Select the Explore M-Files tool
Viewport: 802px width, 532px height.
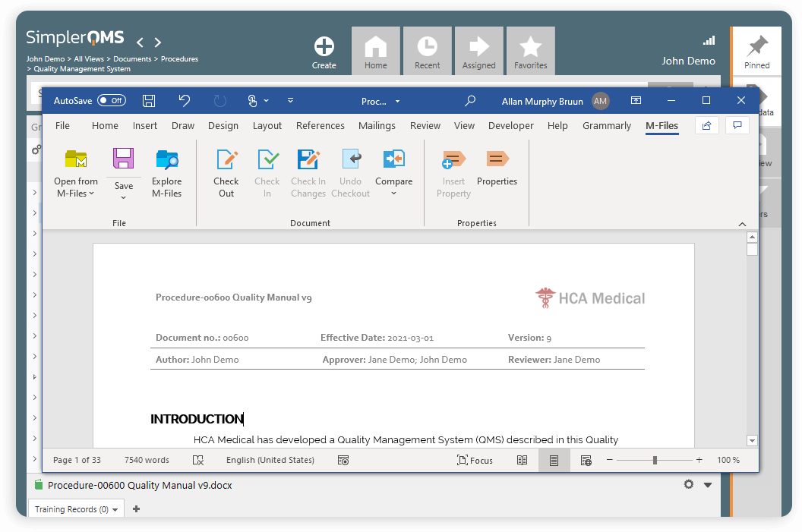click(166, 173)
